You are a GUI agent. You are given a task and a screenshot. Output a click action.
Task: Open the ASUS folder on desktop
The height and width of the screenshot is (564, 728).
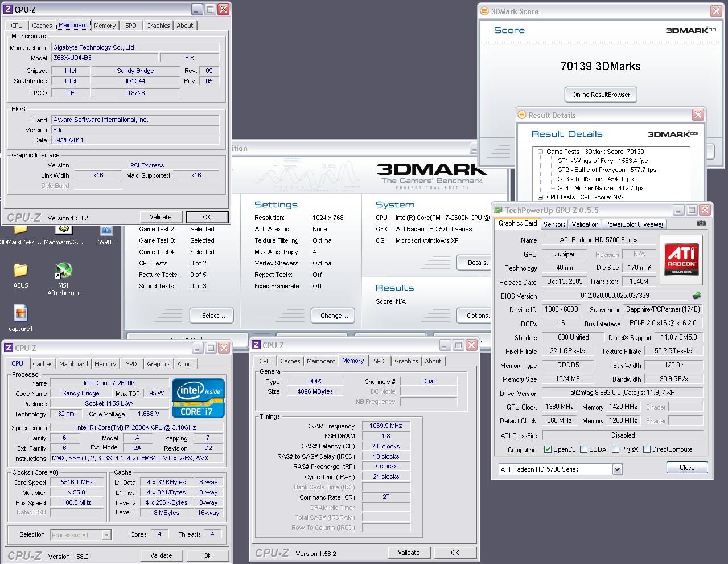click(x=20, y=270)
